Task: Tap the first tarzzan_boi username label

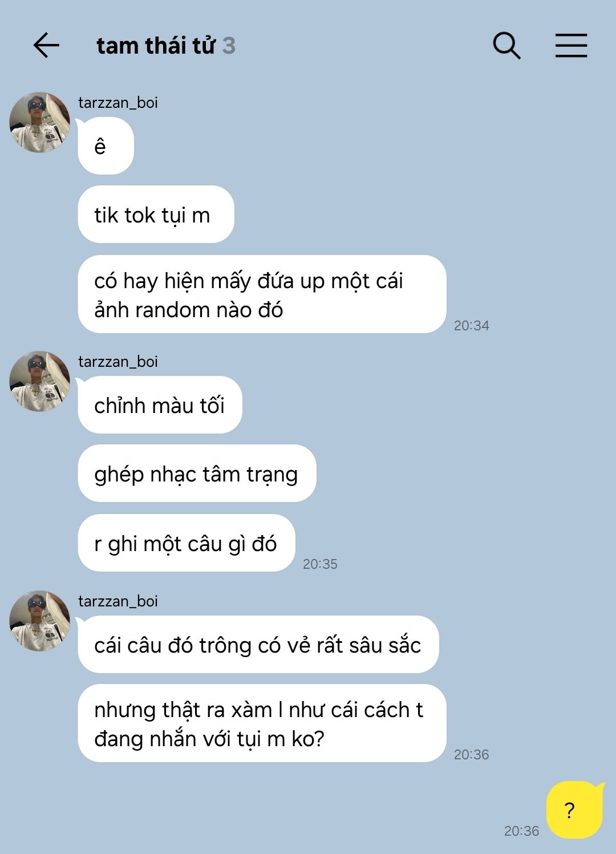Action: click(118, 103)
